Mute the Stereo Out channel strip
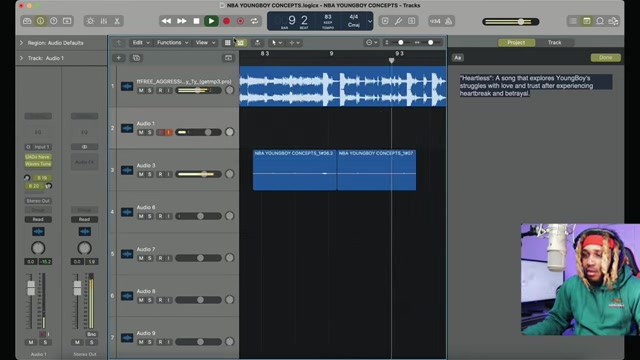 pos(77,342)
